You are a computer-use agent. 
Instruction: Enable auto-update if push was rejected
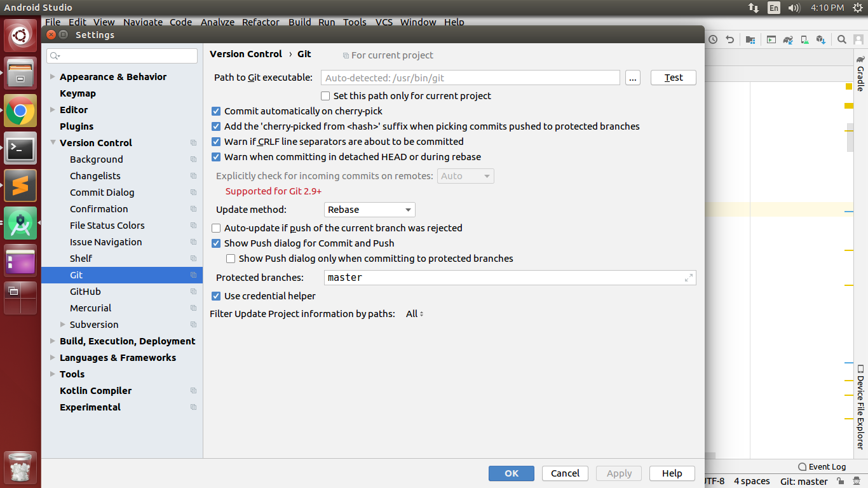[216, 228]
